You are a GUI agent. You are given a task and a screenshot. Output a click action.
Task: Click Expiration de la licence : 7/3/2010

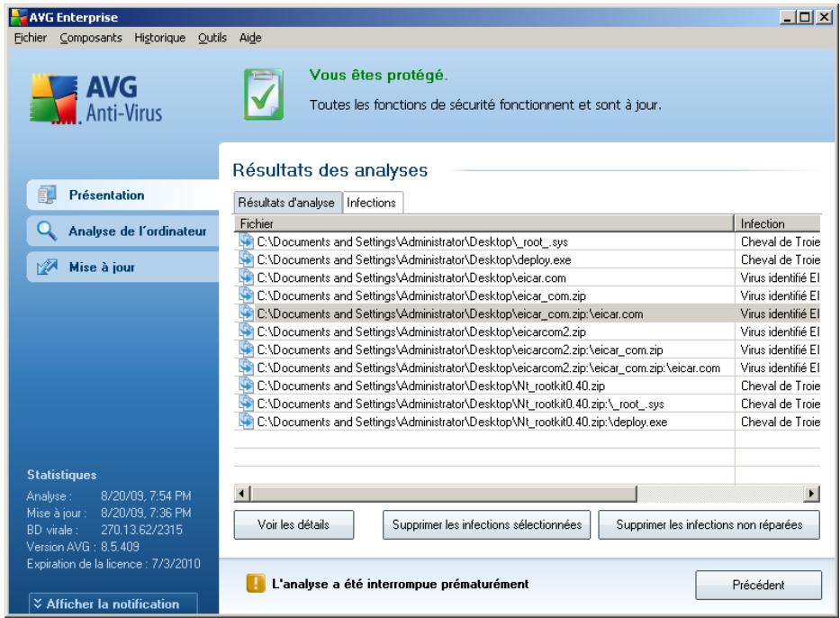(113, 564)
